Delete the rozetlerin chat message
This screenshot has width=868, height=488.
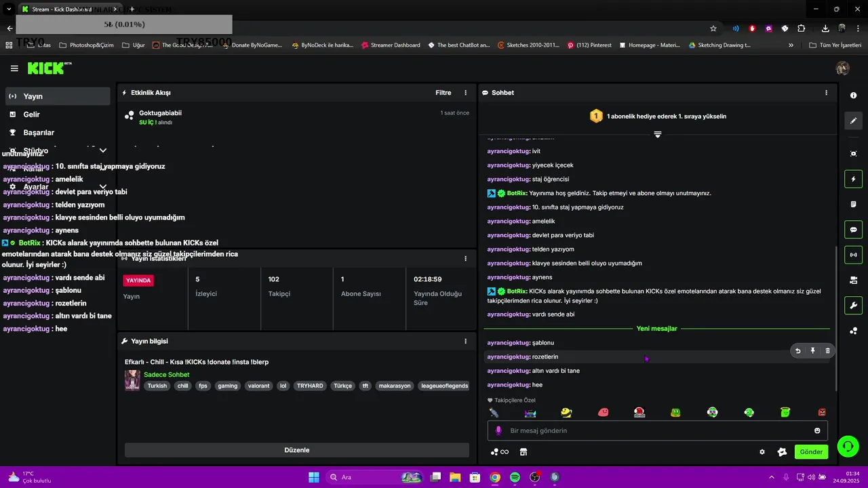[x=827, y=350]
